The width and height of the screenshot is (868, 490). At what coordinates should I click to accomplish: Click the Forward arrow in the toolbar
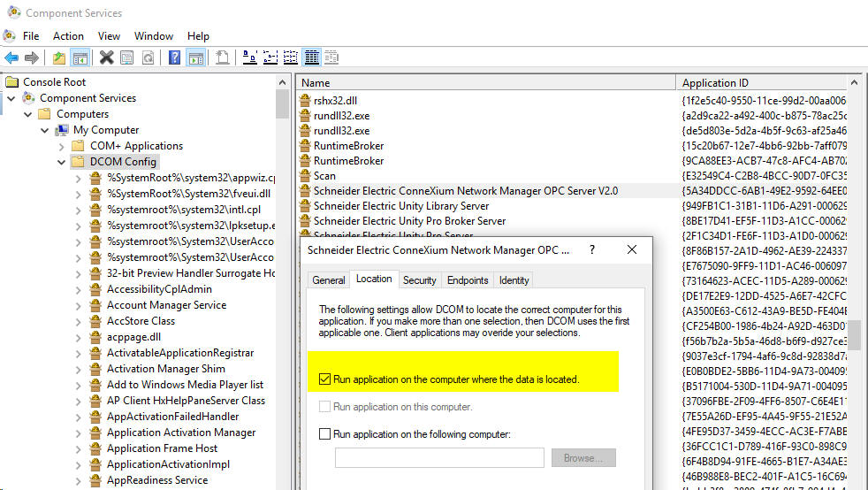click(32, 57)
